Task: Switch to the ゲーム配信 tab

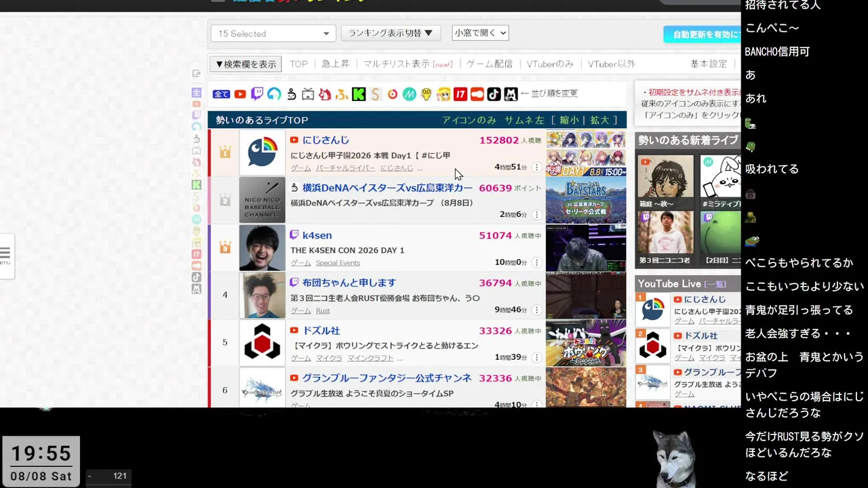Action: [490, 64]
